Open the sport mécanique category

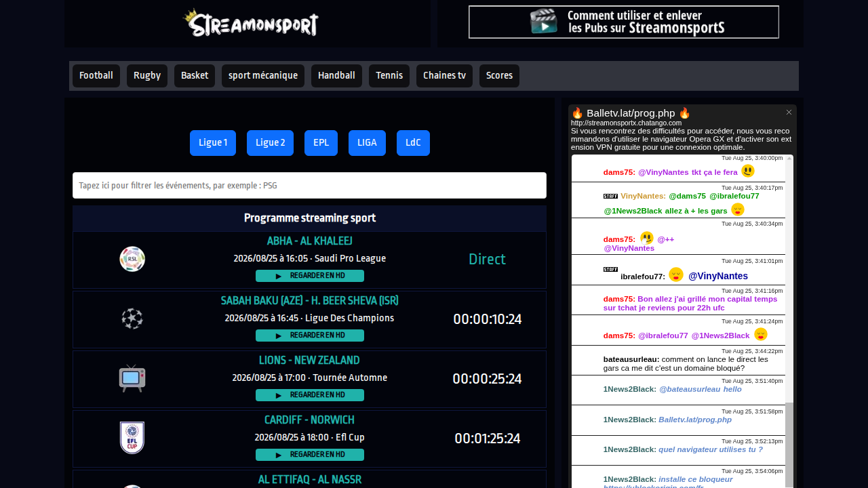(x=263, y=76)
